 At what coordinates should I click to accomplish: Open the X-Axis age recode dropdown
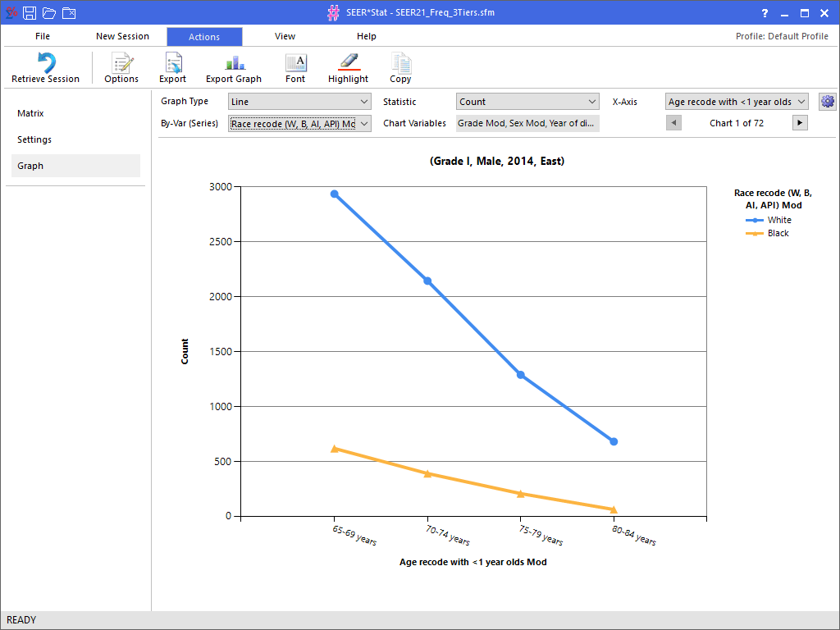coord(736,102)
